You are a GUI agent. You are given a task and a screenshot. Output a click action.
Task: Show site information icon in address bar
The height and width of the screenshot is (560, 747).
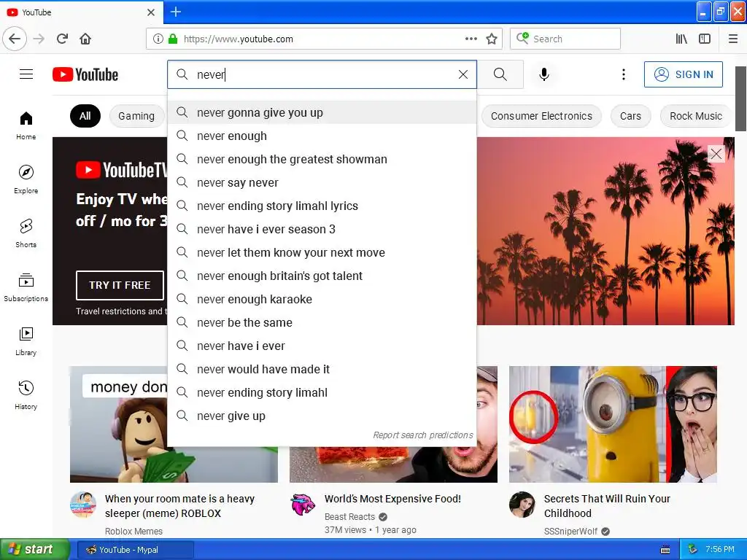coord(158,39)
